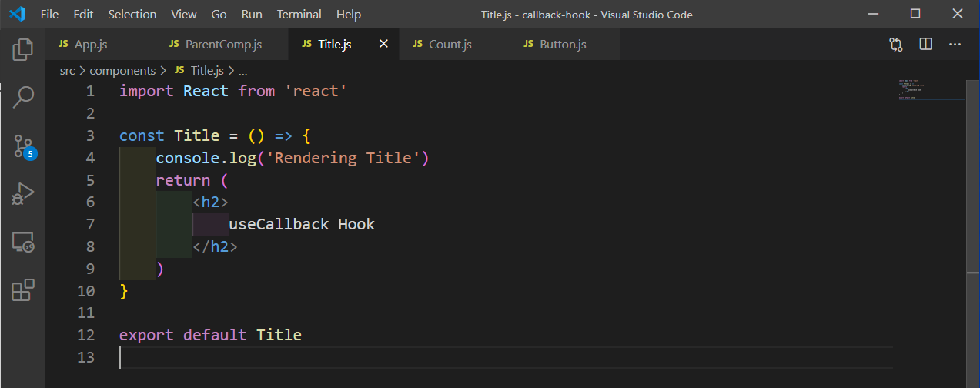Click line number 10 in gutter

click(x=86, y=291)
